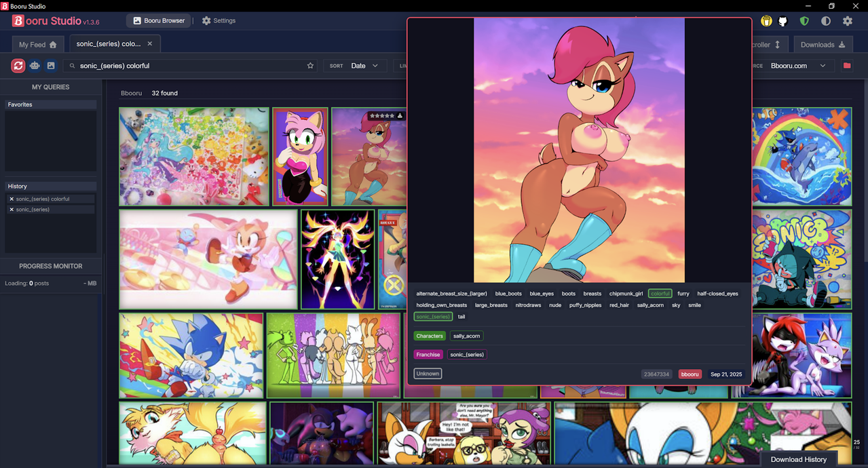Open the graffiti Sonic artwork thumbnail
This screenshot has height=468, width=868.
tap(801, 259)
